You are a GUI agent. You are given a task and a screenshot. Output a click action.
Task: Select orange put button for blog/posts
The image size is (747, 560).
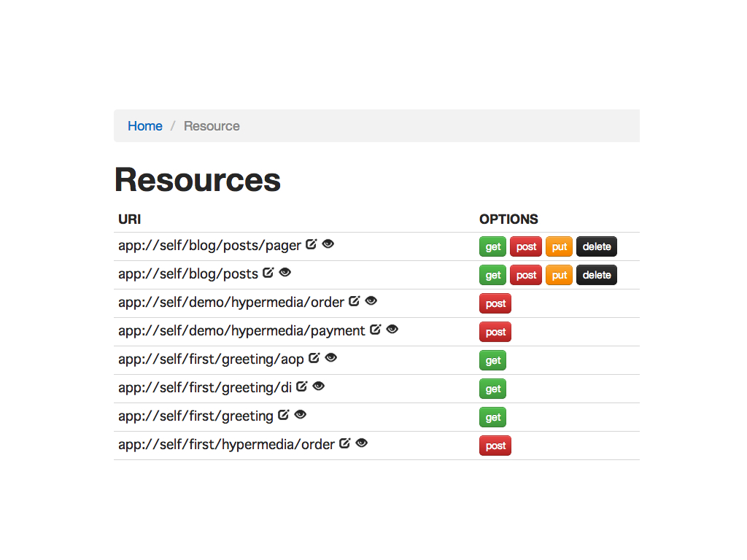pos(559,275)
